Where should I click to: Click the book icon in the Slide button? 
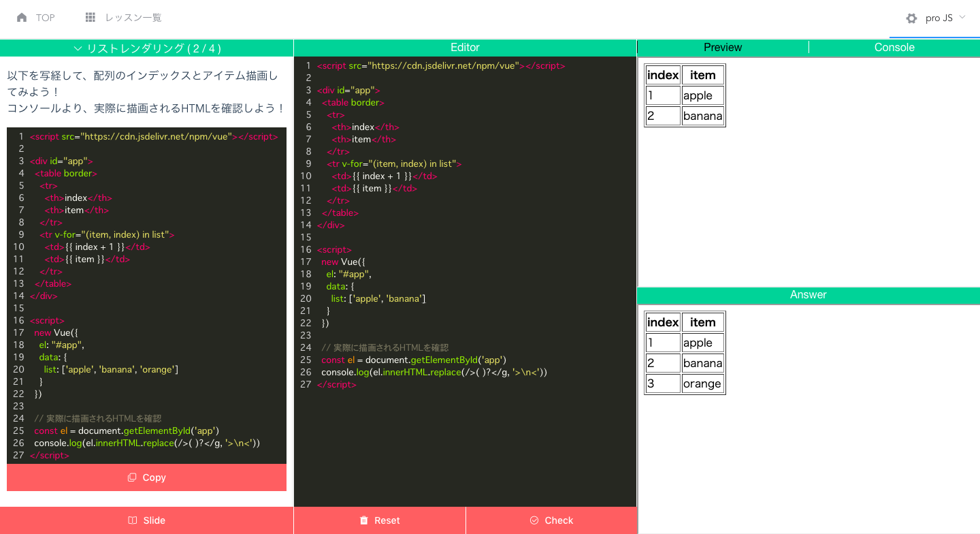(x=132, y=520)
